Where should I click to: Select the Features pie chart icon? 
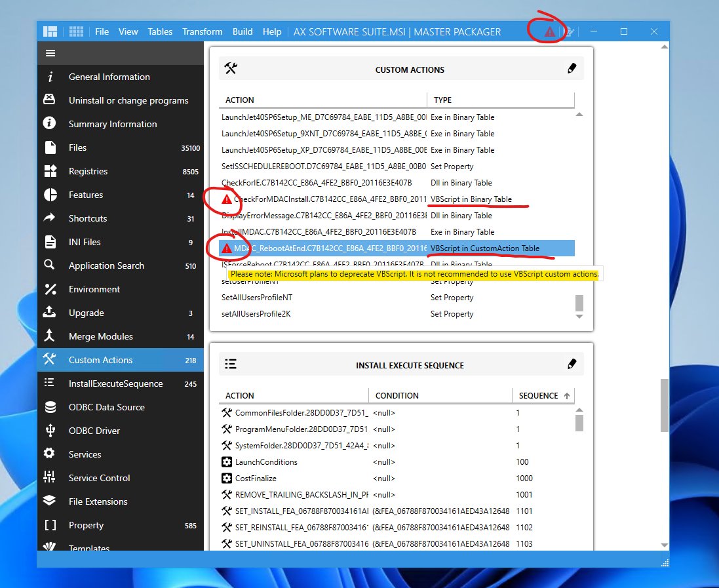50,195
